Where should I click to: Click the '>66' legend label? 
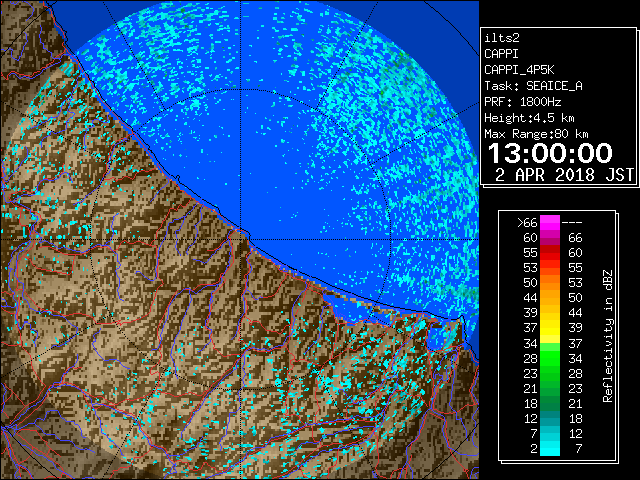527,223
